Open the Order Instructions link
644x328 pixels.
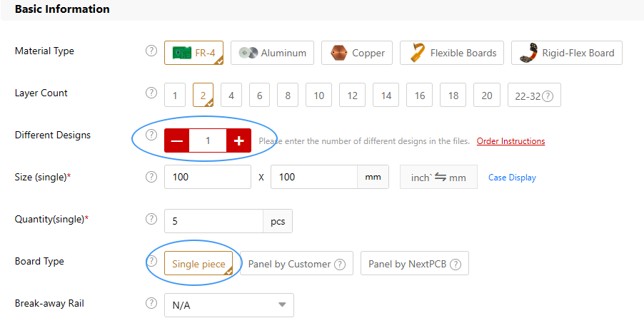click(510, 141)
